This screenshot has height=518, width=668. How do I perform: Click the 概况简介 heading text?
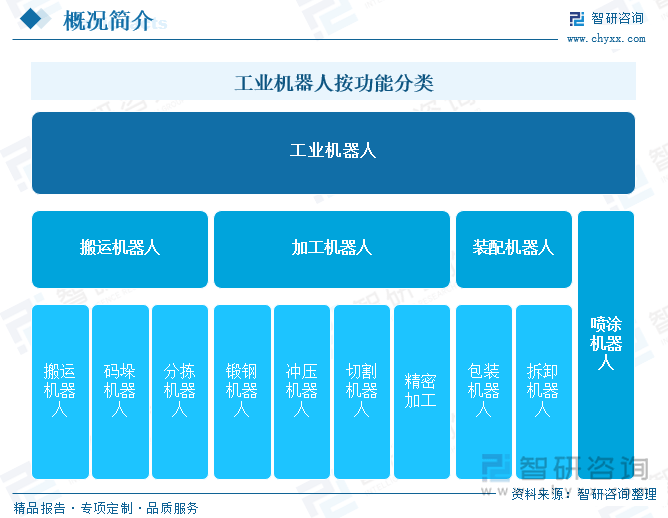(108, 20)
